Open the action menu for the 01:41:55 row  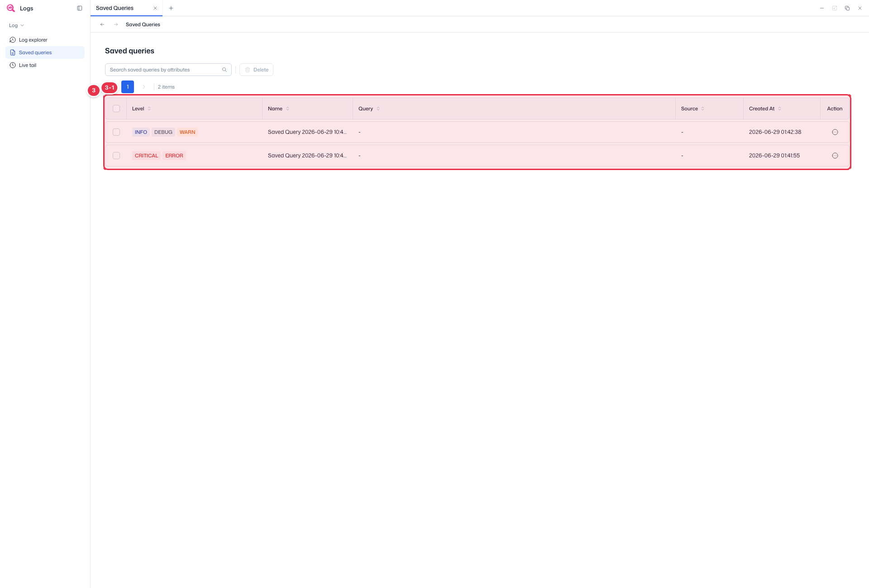pos(835,156)
